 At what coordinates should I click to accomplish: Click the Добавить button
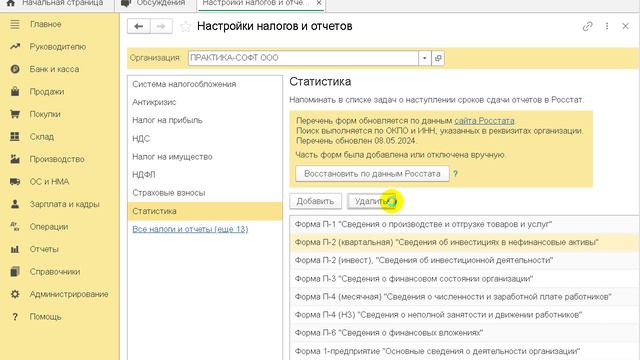(315, 201)
